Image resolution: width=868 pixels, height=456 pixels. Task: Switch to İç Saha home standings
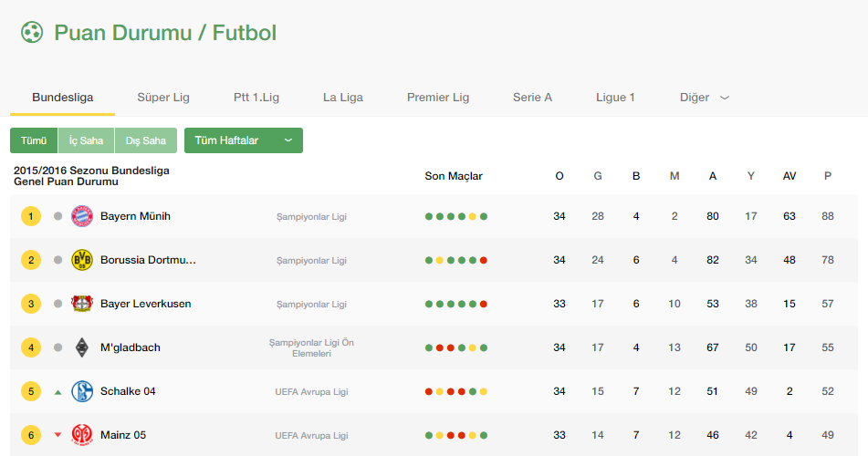(87, 140)
